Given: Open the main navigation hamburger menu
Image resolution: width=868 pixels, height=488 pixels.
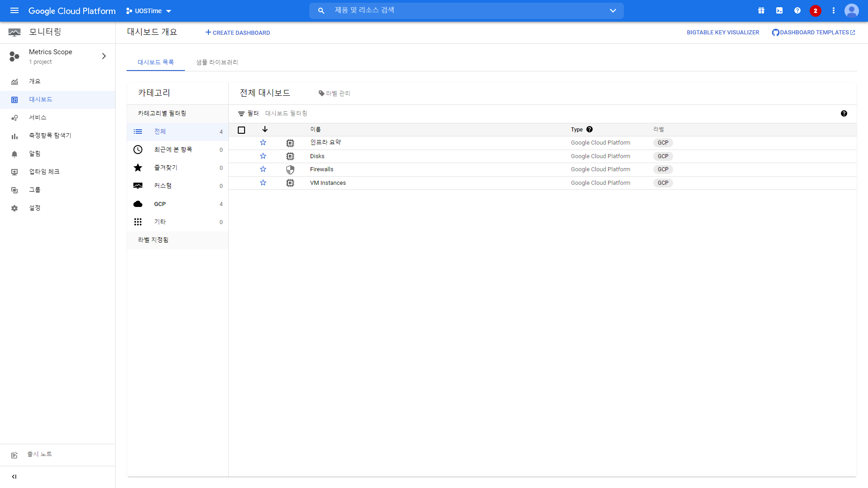Looking at the screenshot, I should point(14,11).
